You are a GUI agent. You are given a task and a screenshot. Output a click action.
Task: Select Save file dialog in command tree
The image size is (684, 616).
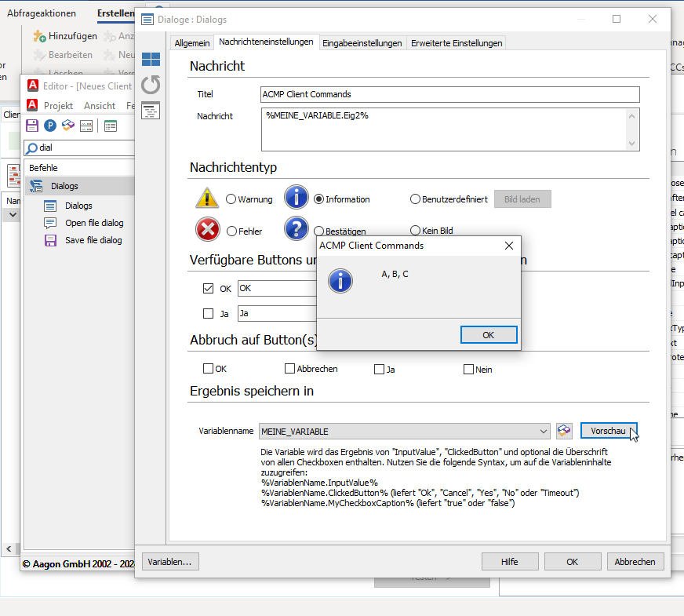93,240
